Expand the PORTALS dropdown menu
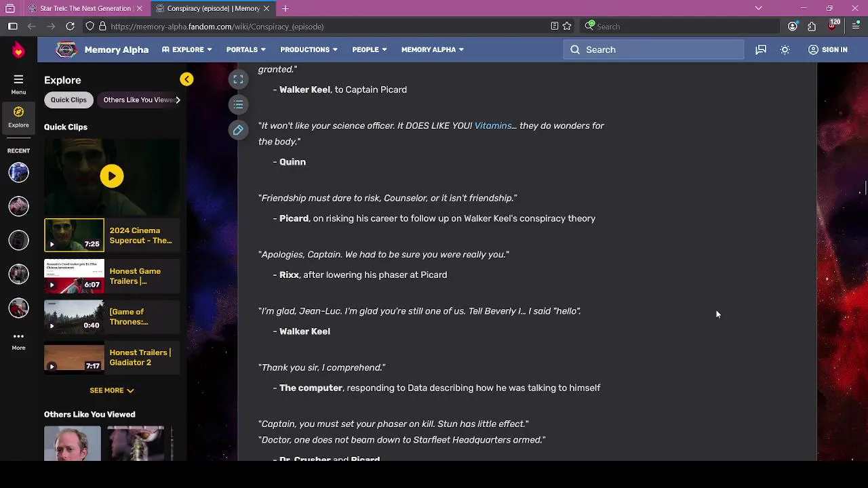 tap(245, 49)
